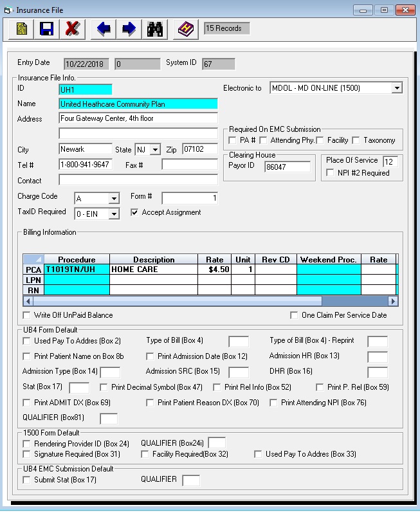
Task: Click the Form # field
Action: [x=190, y=198]
